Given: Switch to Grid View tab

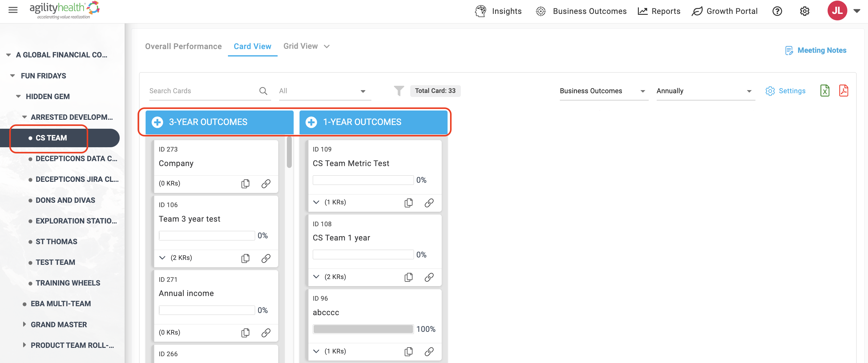Looking at the screenshot, I should point(300,46).
